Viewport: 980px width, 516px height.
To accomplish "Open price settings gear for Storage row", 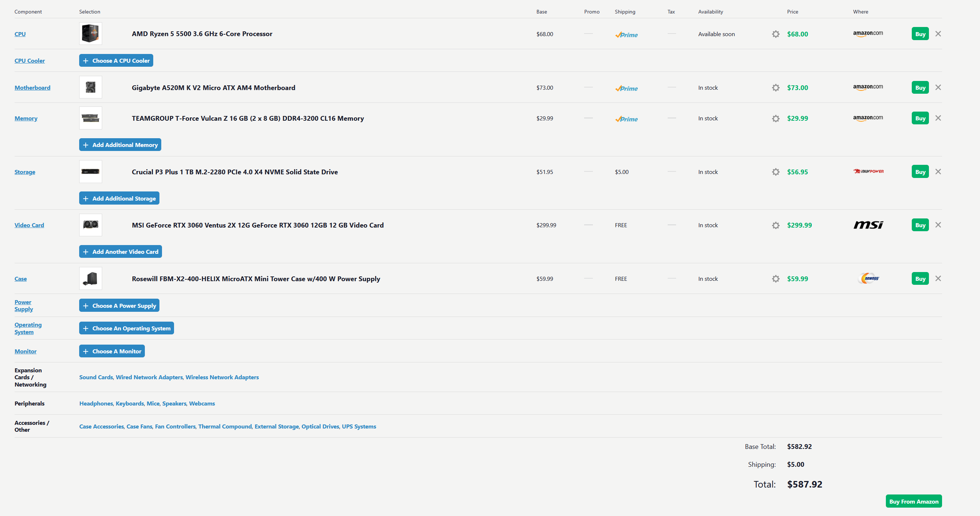I will (776, 172).
